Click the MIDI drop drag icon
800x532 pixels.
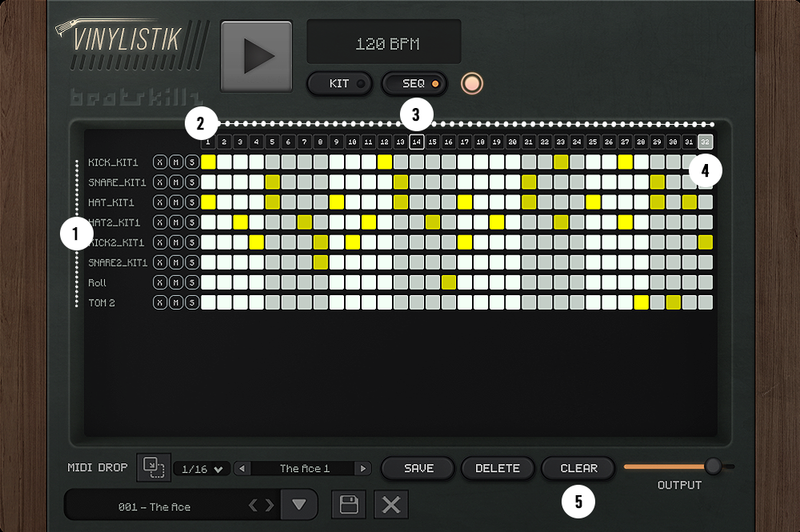[x=153, y=466]
